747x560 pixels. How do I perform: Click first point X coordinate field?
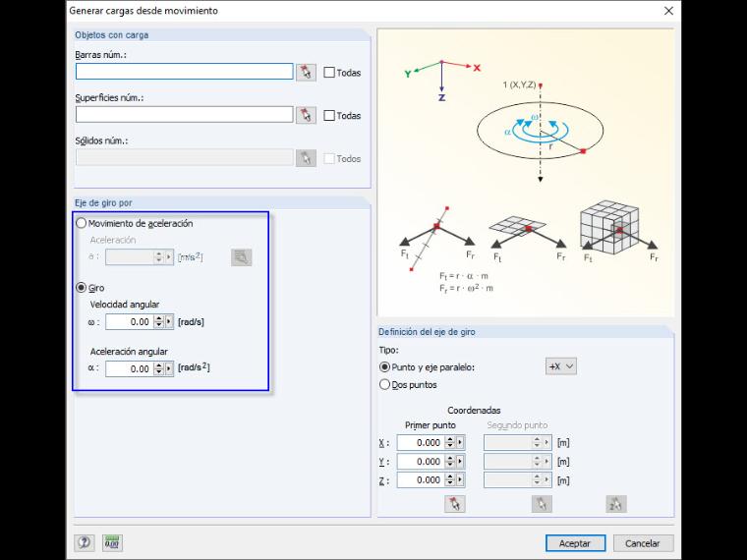pyautogui.click(x=421, y=442)
